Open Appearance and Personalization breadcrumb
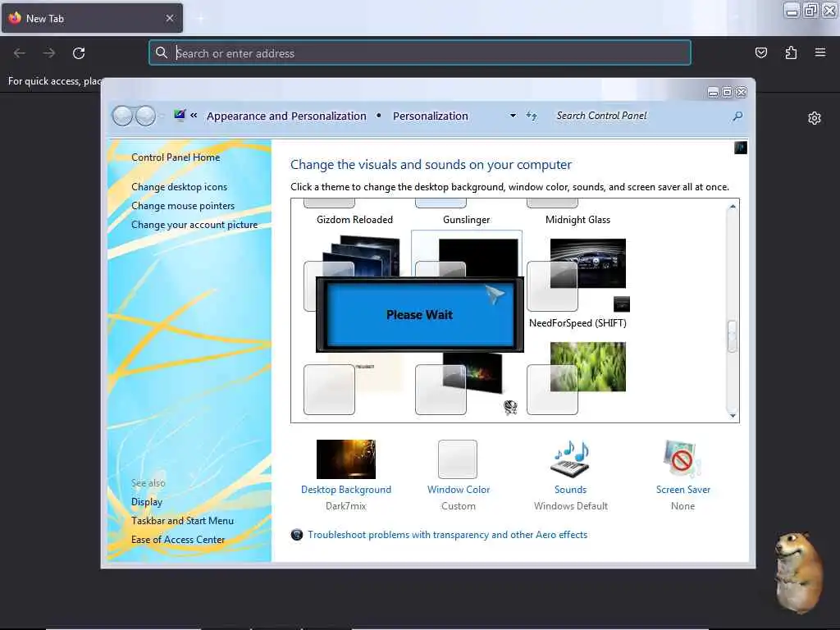Screen dimensions: 840x630 pyautogui.click(x=286, y=116)
